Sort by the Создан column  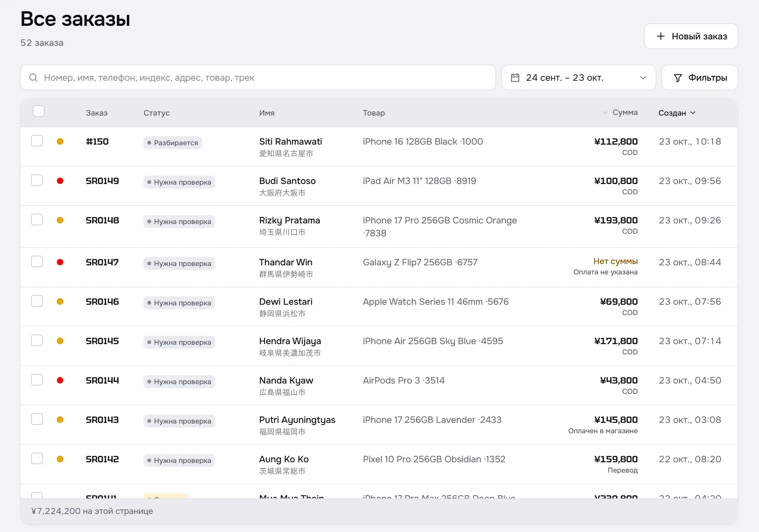click(x=677, y=113)
